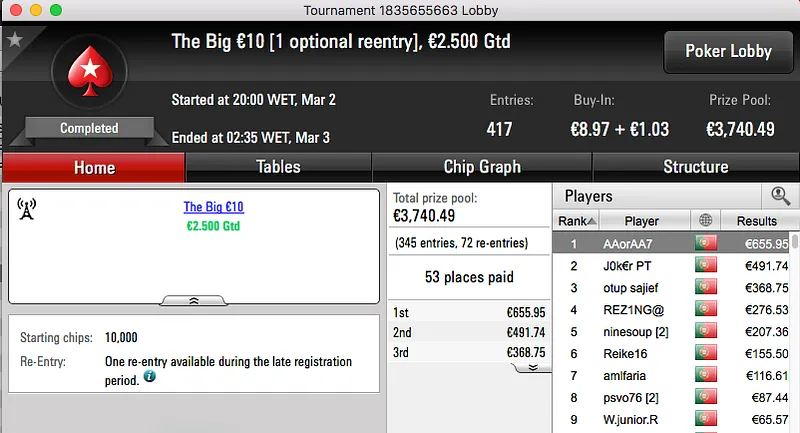This screenshot has height=433, width=800.
Task: Click the flag next to REZ1NG@
Action: point(706,309)
